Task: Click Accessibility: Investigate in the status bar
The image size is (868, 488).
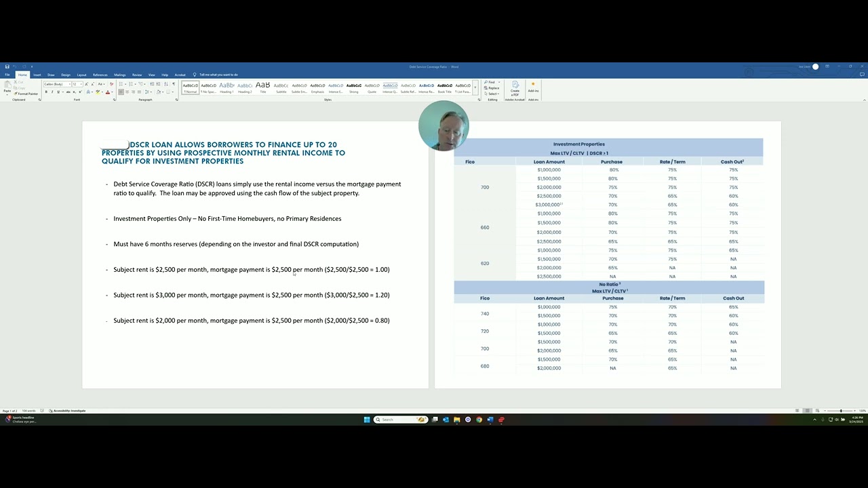Action: tap(67, 411)
